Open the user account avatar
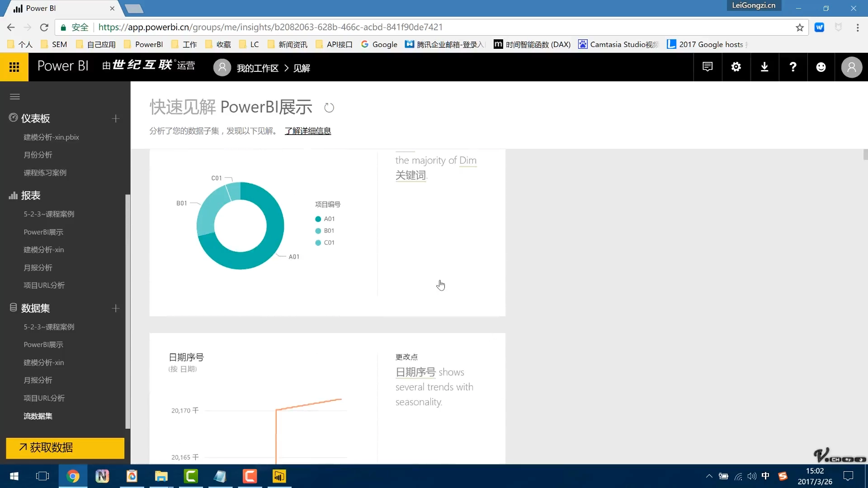Screen dimensions: 868x488 pyautogui.click(x=852, y=67)
